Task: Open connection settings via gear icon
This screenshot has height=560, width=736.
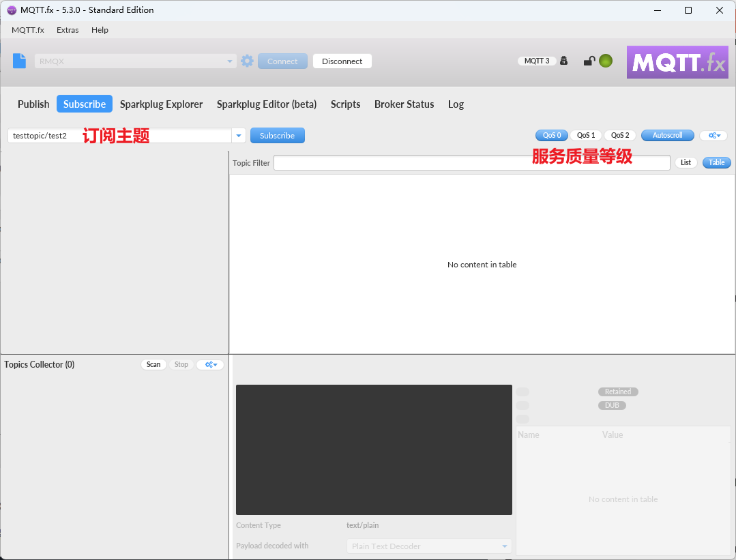Action: pos(248,61)
